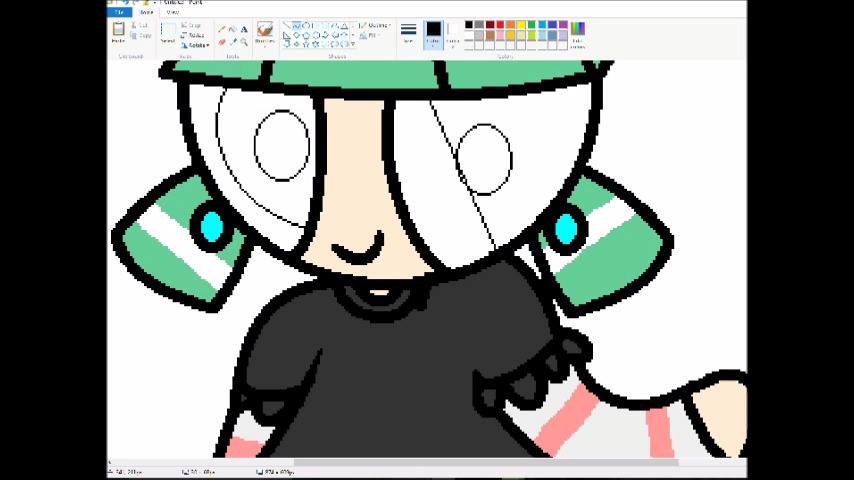The image size is (854, 480).
Task: Choose the Left arrow shape
Action: [334, 35]
